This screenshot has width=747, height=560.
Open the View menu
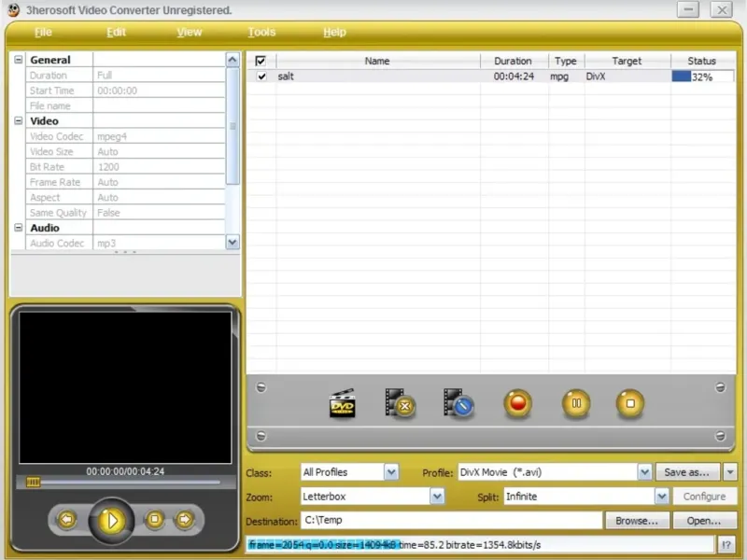click(190, 33)
